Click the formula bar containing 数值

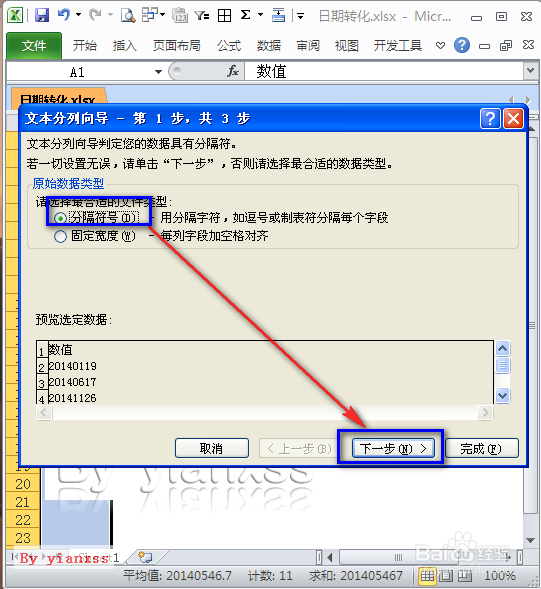point(384,71)
